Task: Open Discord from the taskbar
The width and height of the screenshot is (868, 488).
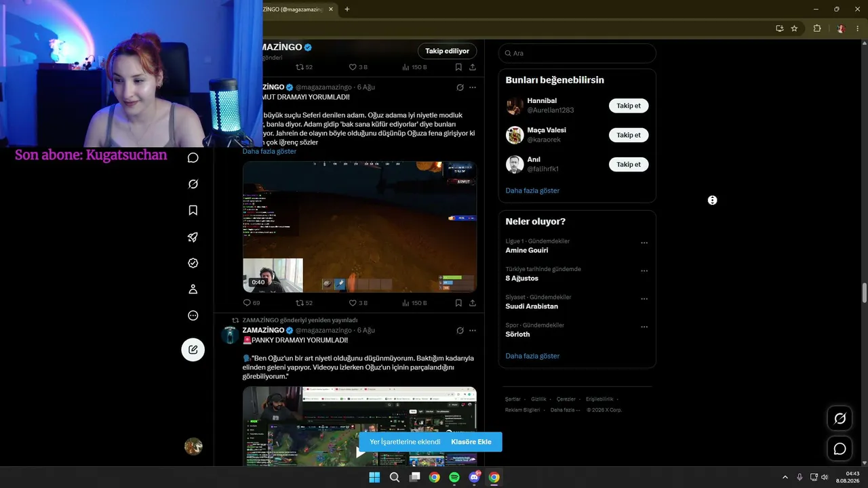Action: (x=475, y=477)
